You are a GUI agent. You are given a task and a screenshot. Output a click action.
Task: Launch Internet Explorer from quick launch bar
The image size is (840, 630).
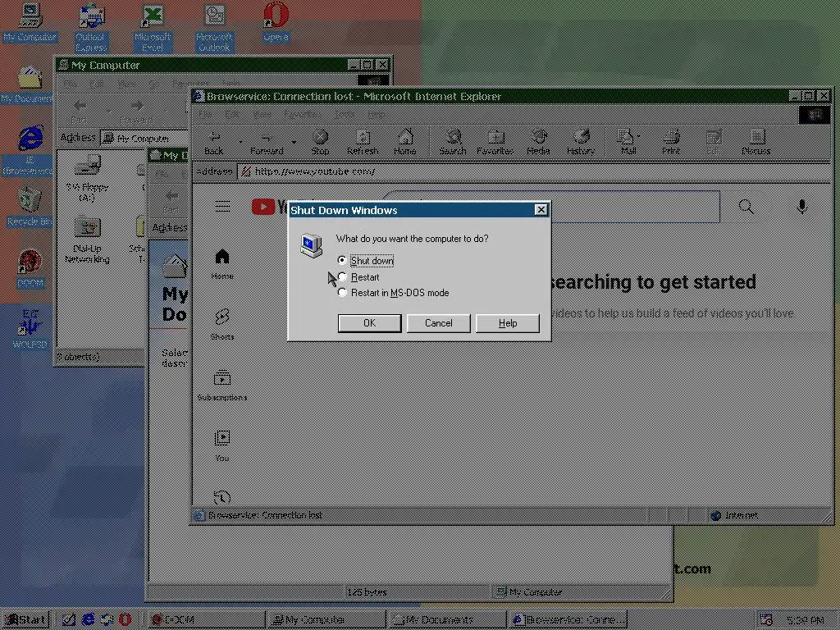point(89,620)
